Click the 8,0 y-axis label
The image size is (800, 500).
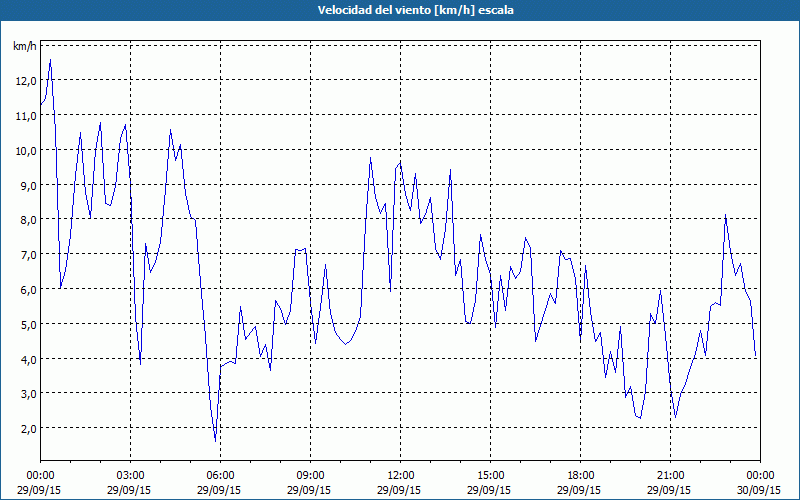pyautogui.click(x=29, y=220)
